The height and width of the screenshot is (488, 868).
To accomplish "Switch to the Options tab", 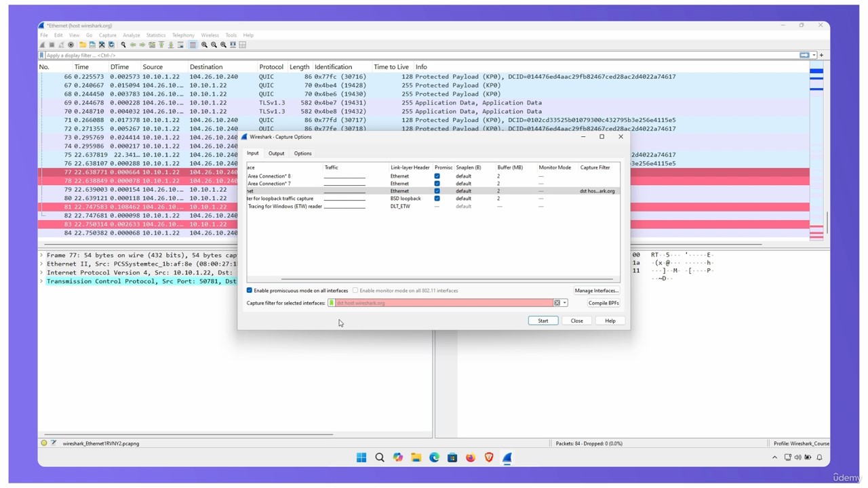I will [302, 153].
